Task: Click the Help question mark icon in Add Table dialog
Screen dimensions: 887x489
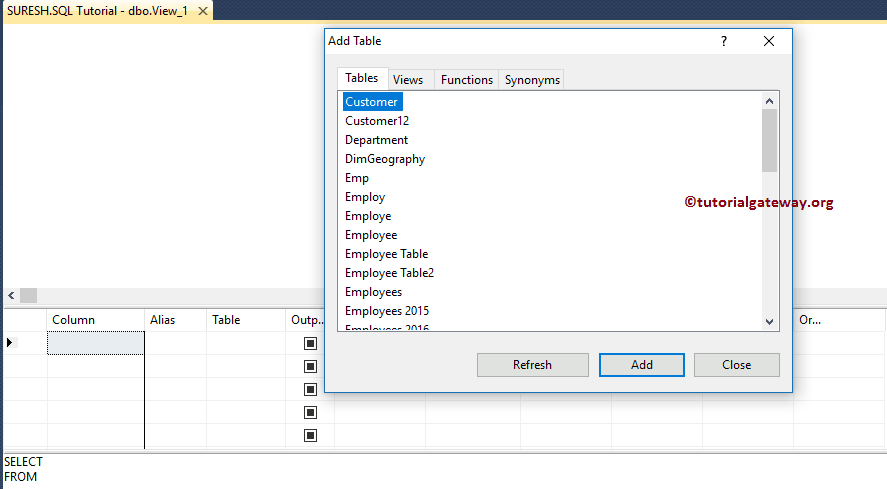Action: pyautogui.click(x=724, y=41)
